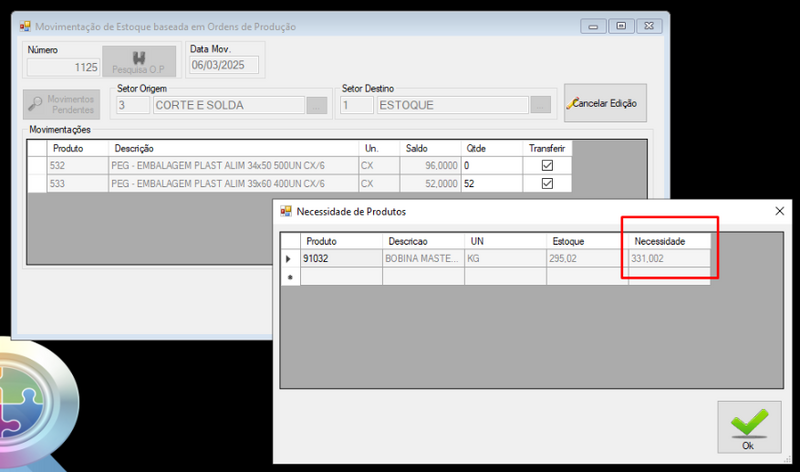Screen dimensions: 800x472
Task: Click the Transferir column header
Action: point(547,148)
